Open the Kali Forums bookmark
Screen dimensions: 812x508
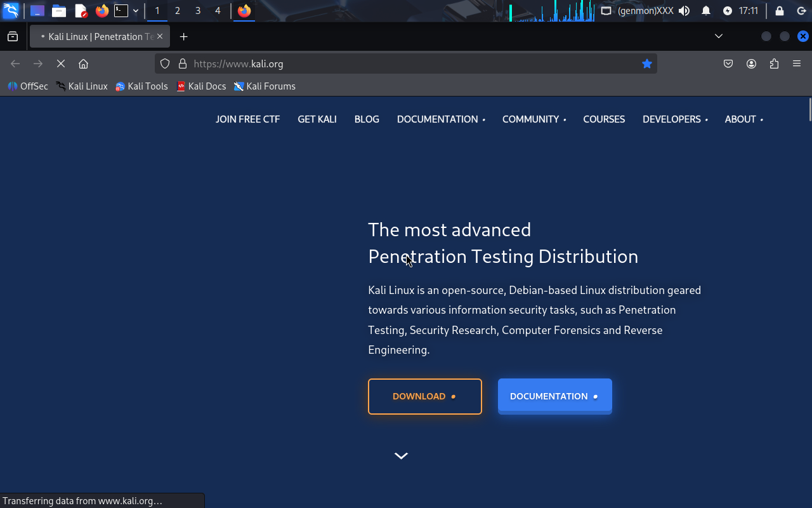pos(265,86)
